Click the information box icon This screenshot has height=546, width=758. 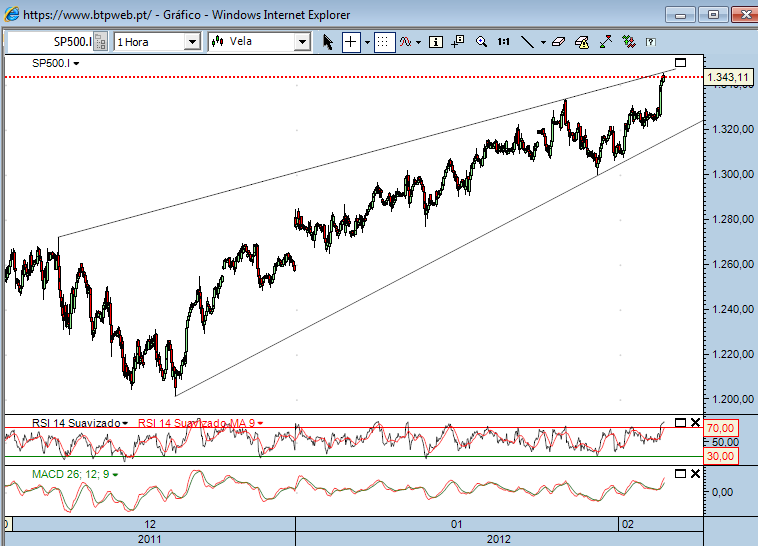click(x=436, y=42)
